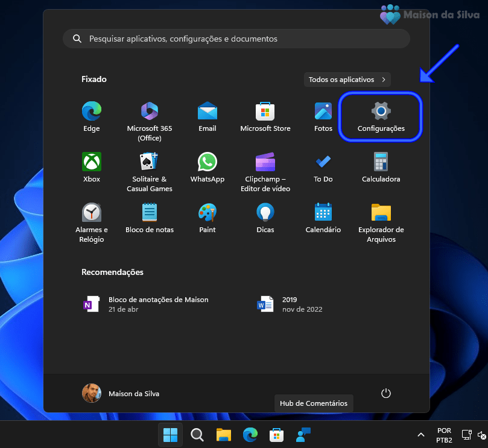
Task: Open the network tray icon
Action: pyautogui.click(x=467, y=435)
